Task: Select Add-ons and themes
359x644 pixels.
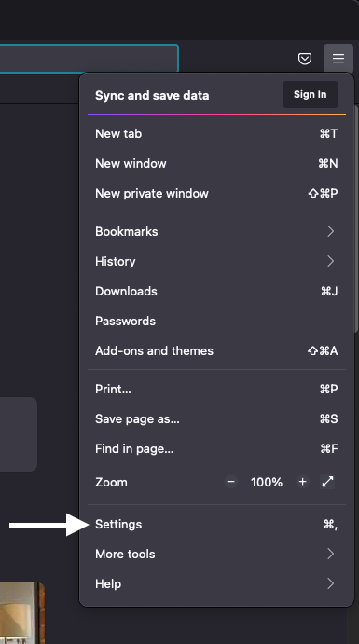Action: (216, 350)
